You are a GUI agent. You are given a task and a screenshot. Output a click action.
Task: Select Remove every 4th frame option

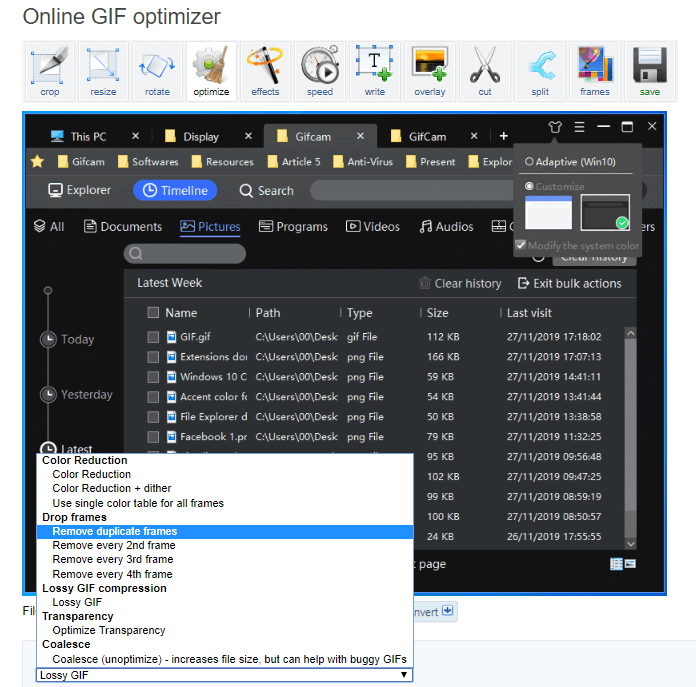click(x=112, y=574)
